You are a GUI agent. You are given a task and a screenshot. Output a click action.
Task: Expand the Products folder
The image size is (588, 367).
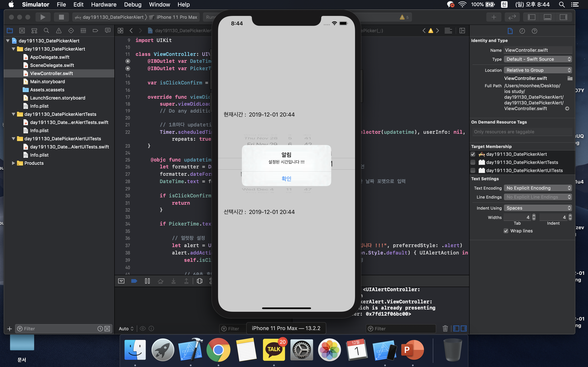tap(13, 163)
